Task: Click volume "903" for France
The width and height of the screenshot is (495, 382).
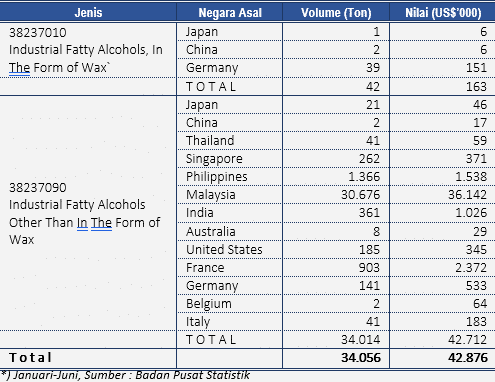Action: pos(369,268)
